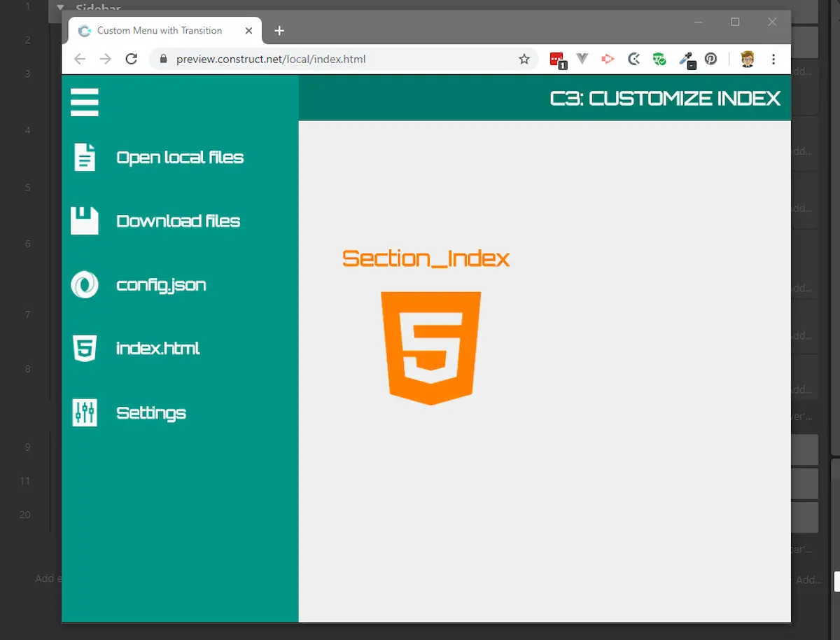Click the HTML5 shield icon beside index.html

(x=85, y=348)
